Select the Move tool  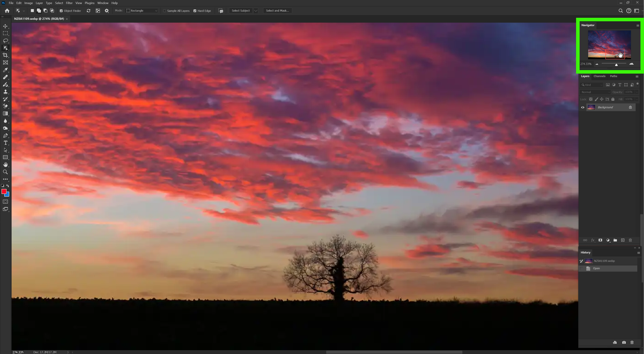6,26
